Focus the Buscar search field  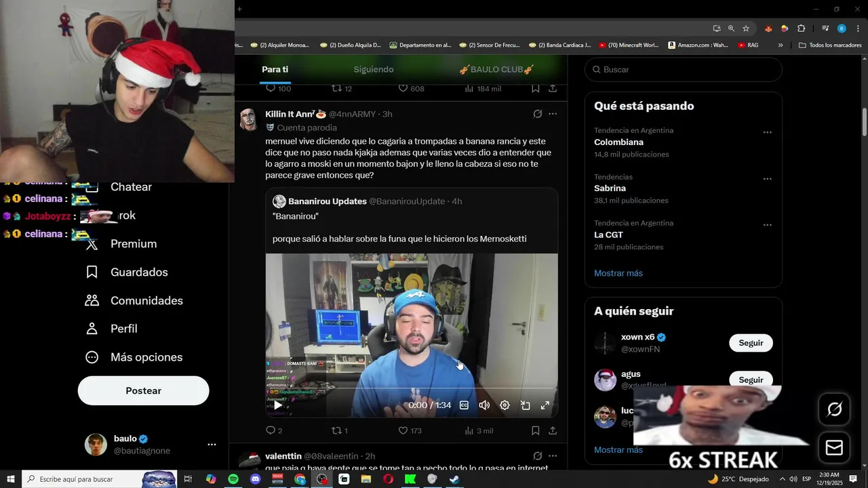point(684,69)
